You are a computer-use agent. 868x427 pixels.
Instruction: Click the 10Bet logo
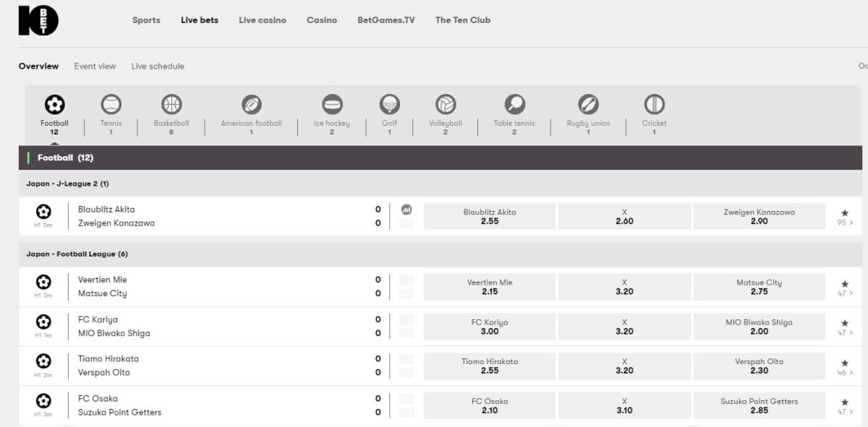(38, 20)
